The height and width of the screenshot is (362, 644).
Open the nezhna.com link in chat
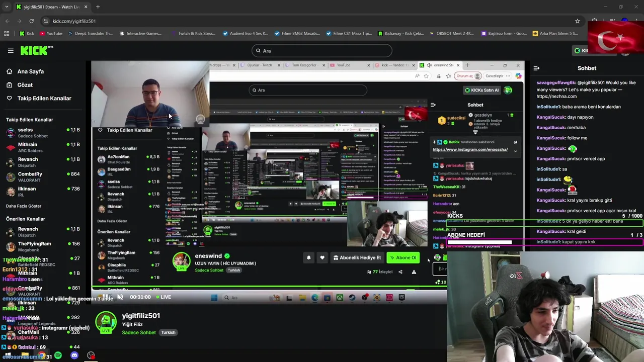point(556,96)
